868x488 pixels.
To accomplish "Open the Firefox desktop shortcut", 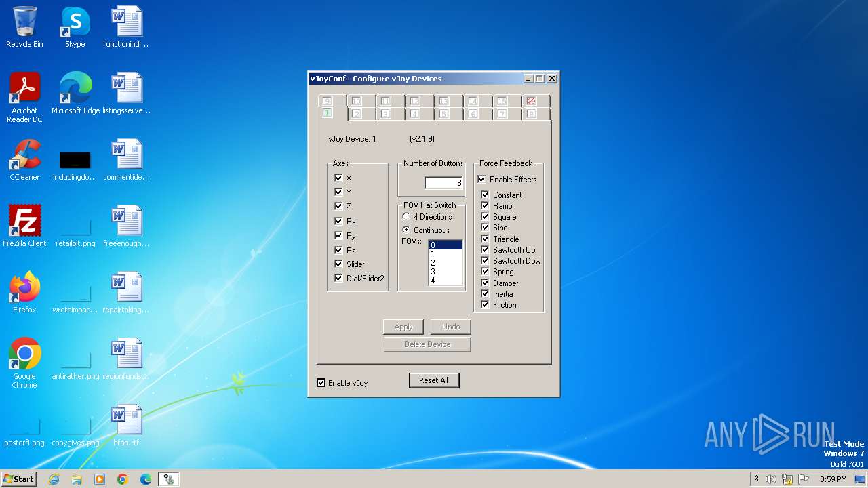I will click(24, 293).
